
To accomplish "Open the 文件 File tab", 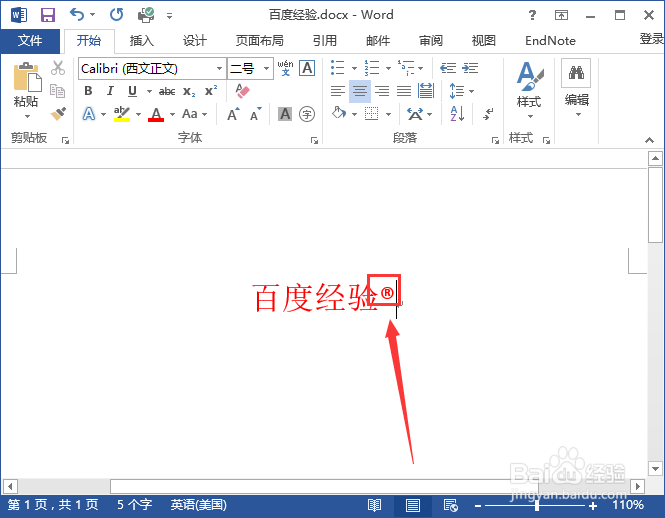I will 30,41.
